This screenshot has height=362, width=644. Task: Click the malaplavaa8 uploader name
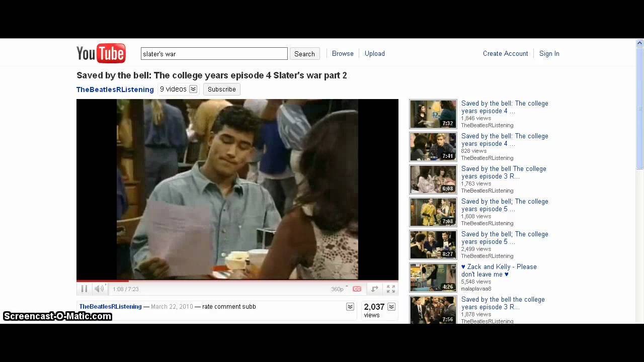pyautogui.click(x=476, y=289)
